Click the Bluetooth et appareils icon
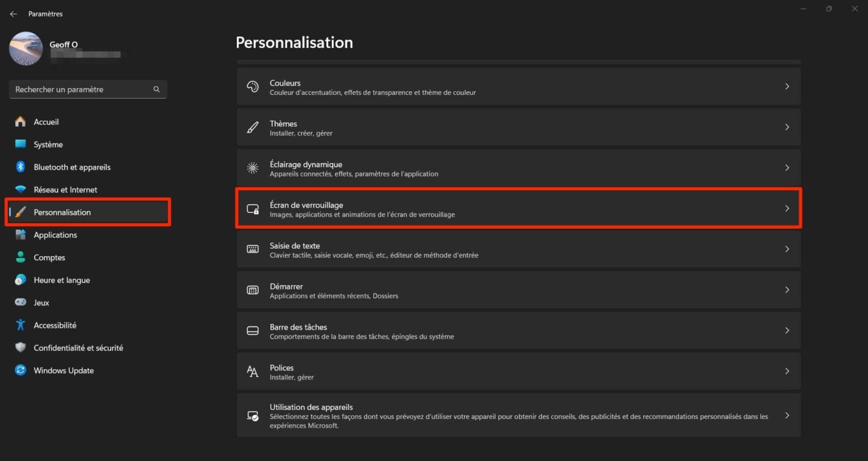The image size is (868, 461). pyautogui.click(x=20, y=167)
